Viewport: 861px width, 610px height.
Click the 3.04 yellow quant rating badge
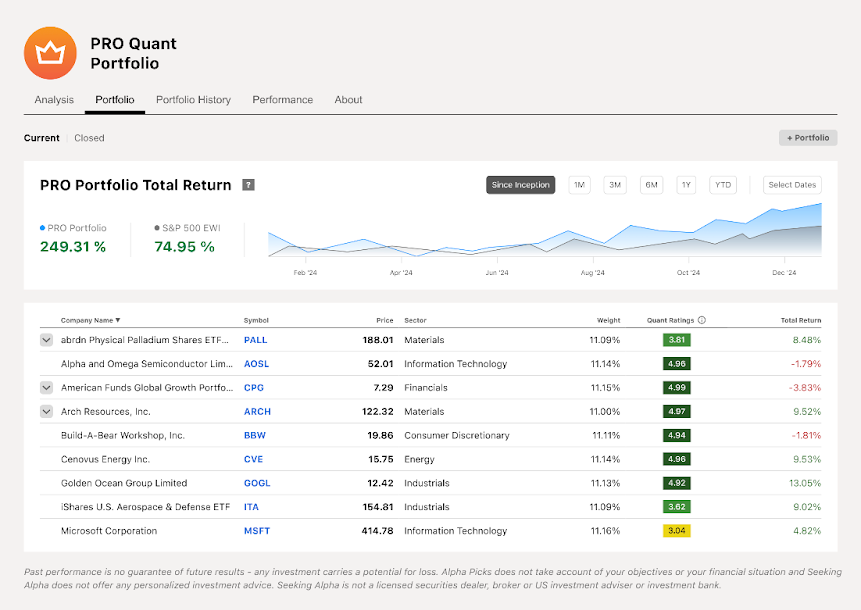[676, 531]
